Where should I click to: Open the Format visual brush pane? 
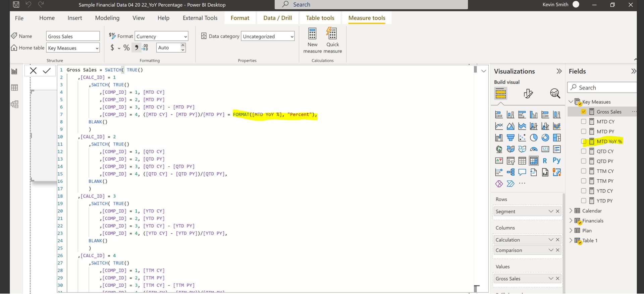(528, 94)
